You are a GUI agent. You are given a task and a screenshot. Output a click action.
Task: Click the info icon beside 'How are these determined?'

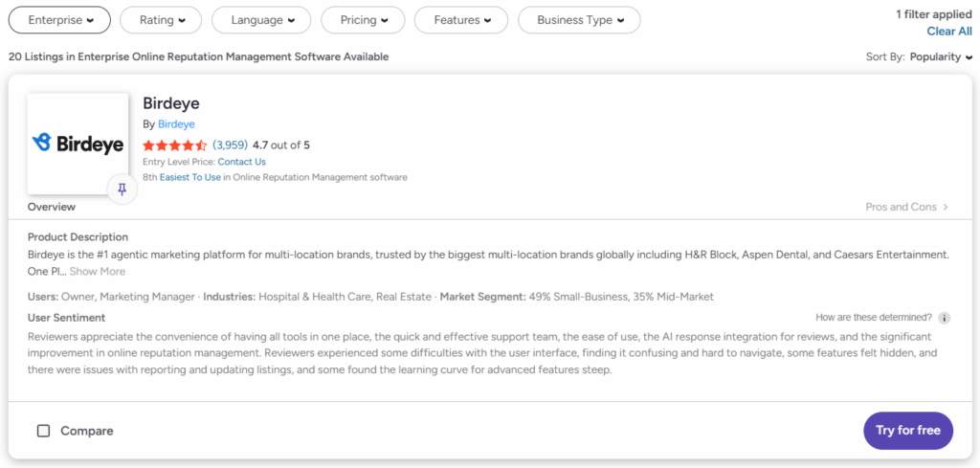[945, 318]
